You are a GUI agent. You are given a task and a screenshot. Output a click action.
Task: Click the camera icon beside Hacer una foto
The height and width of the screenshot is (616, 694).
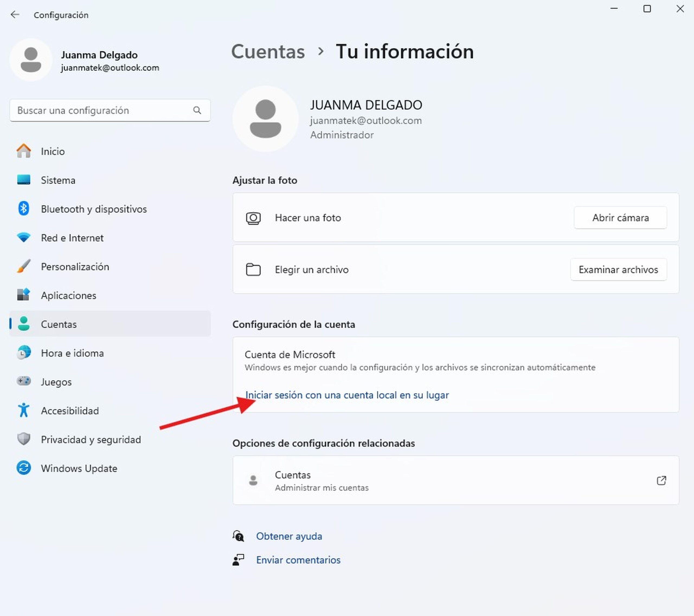pos(253,218)
